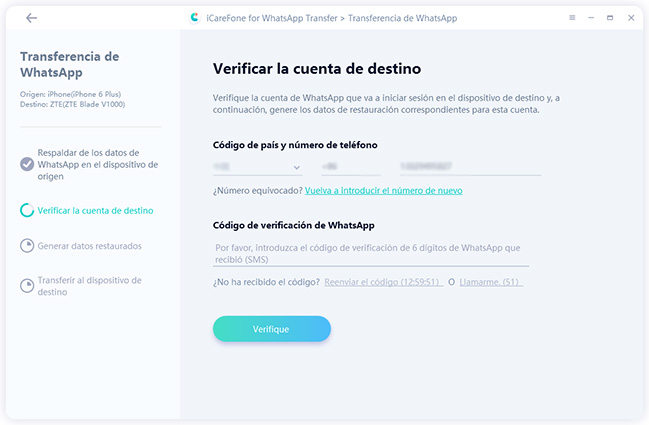Click the completed backup step checkmark icon

tap(27, 164)
